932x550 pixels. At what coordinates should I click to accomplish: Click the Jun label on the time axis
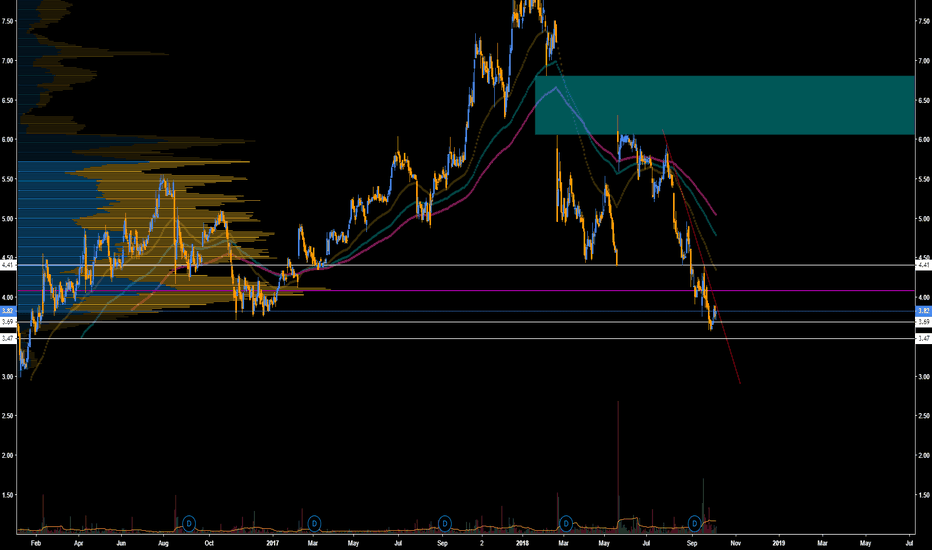121,543
